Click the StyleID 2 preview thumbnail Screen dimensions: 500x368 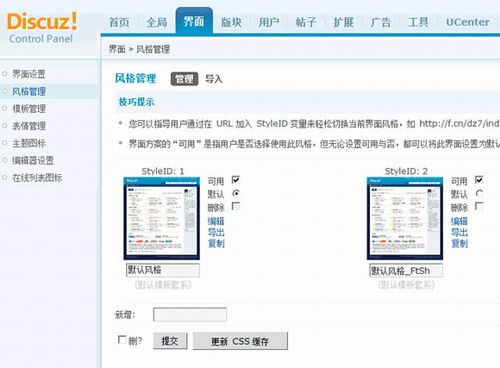pyautogui.click(x=405, y=218)
